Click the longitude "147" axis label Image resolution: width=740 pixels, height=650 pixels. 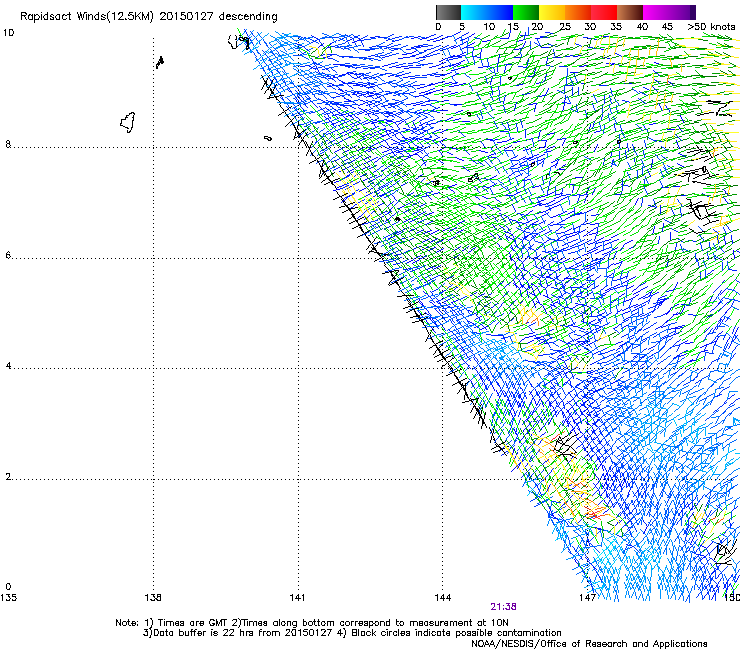pyautogui.click(x=588, y=598)
